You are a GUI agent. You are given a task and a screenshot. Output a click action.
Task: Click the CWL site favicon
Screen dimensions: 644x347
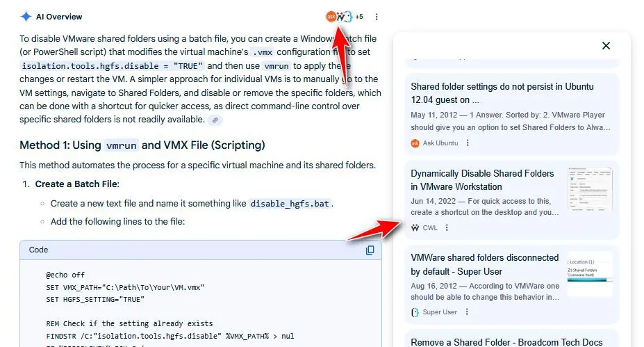coord(415,227)
